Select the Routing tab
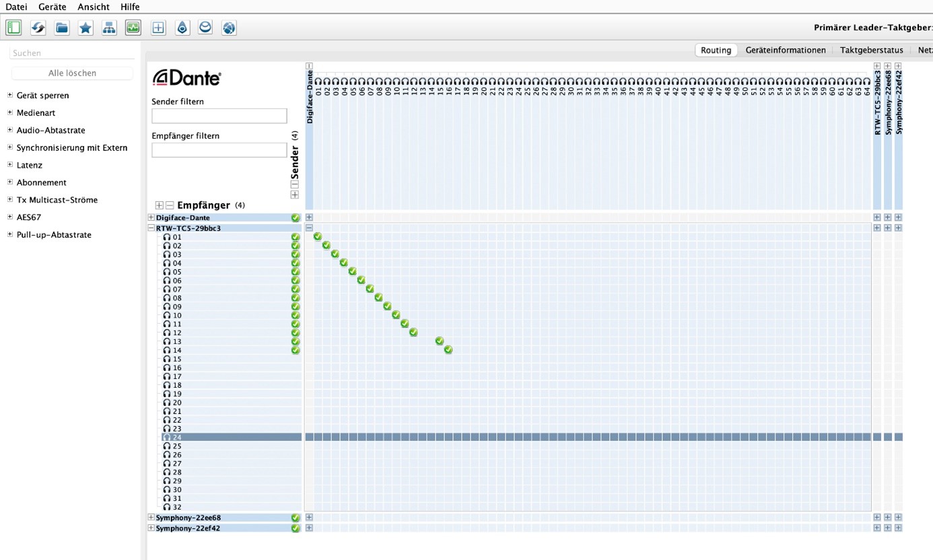933x560 pixels. (x=716, y=50)
